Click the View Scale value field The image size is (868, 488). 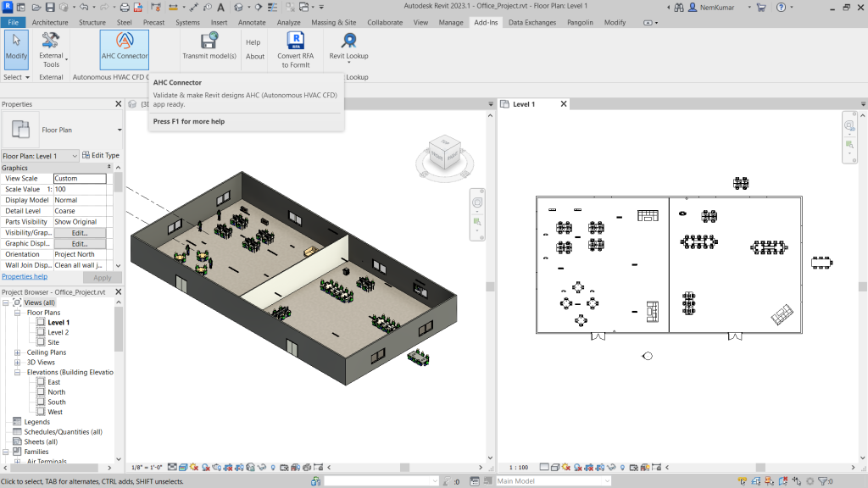[80, 179]
